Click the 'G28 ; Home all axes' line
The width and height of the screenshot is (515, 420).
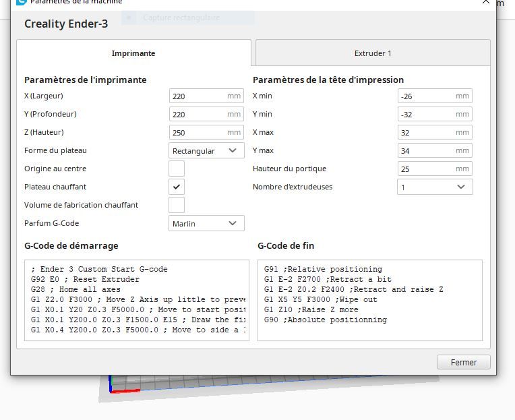click(x=75, y=289)
